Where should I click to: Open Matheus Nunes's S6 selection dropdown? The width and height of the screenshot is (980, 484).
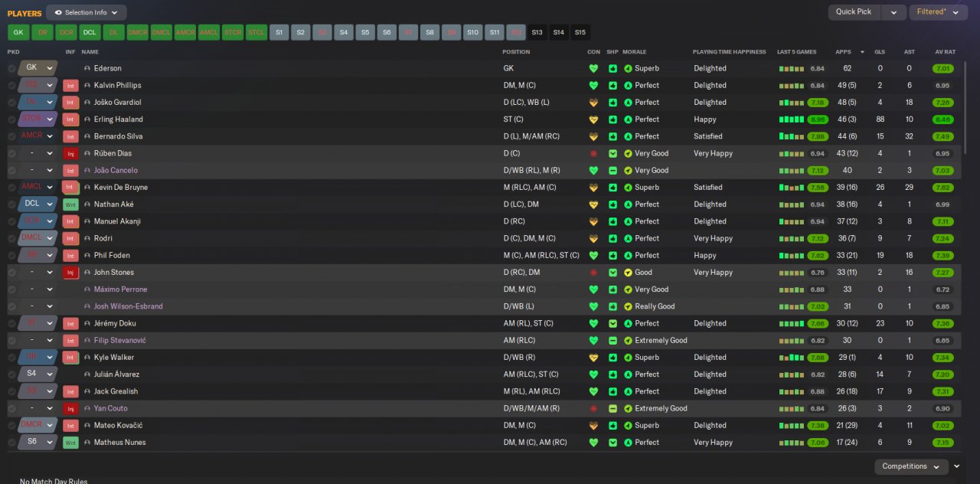(x=38, y=442)
